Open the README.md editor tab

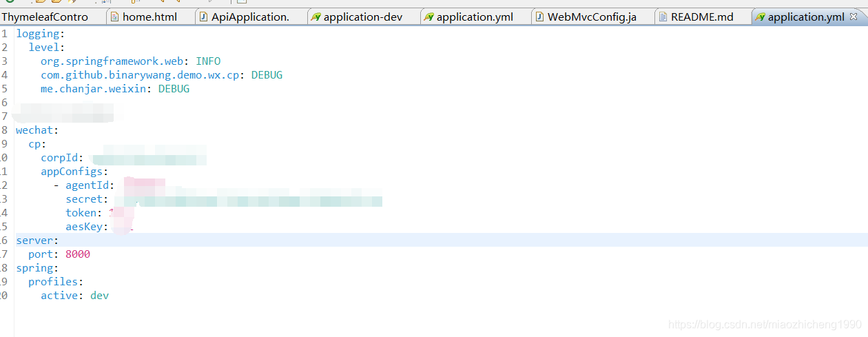[701, 17]
